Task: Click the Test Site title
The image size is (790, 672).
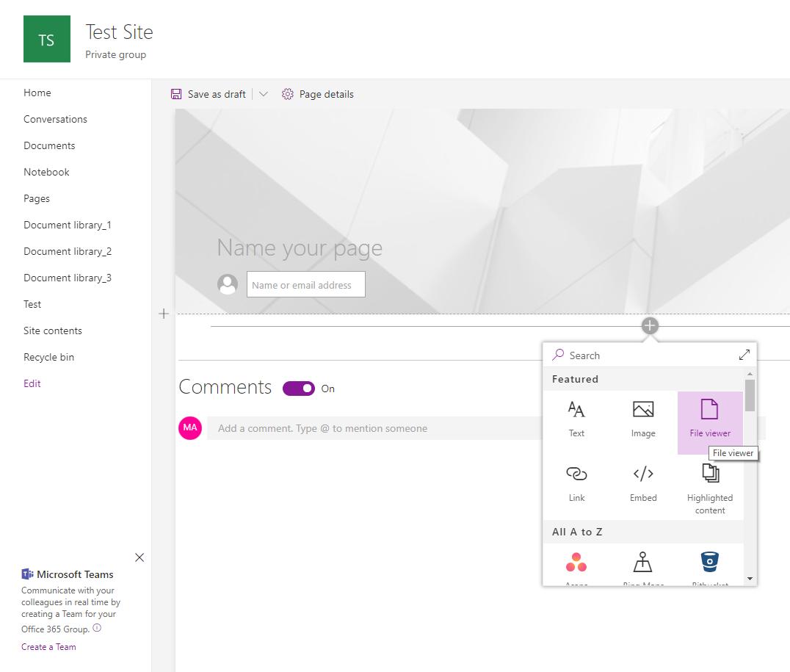Action: coord(119,32)
